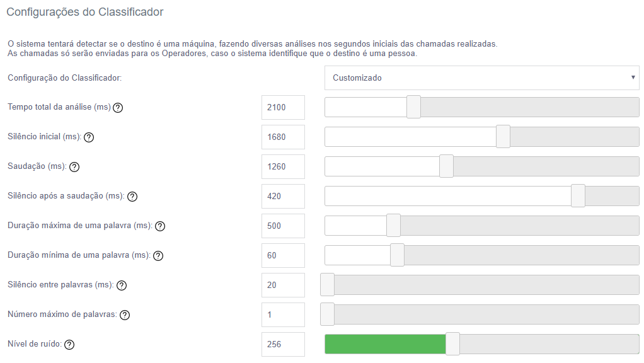Click help icon beside Tempo total da análise
Viewport: 644px width, 363px height.
click(x=118, y=107)
